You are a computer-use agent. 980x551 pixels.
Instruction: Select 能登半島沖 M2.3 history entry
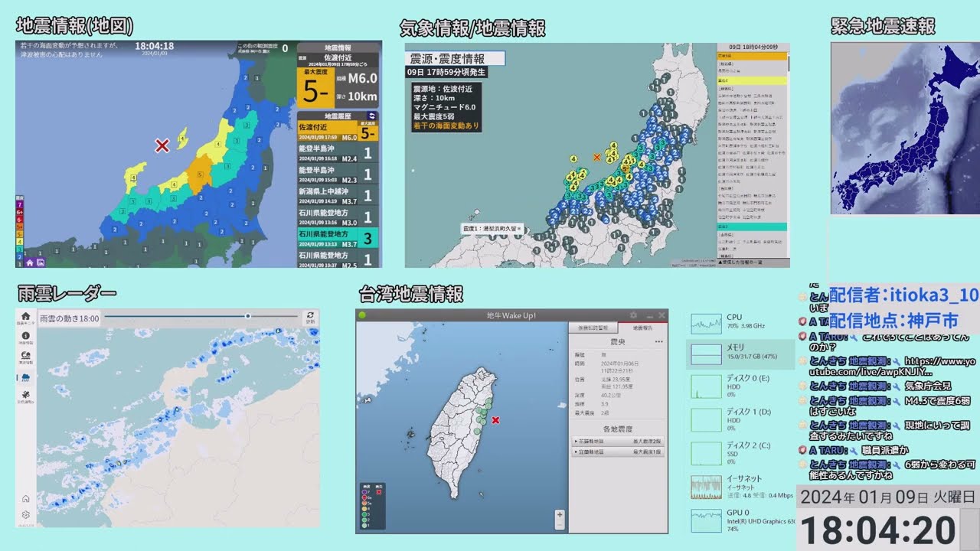(338, 174)
